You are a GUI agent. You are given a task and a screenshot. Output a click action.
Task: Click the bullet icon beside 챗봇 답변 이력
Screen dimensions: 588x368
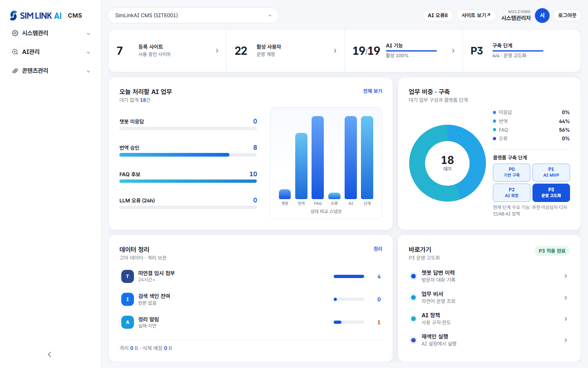tap(413, 276)
